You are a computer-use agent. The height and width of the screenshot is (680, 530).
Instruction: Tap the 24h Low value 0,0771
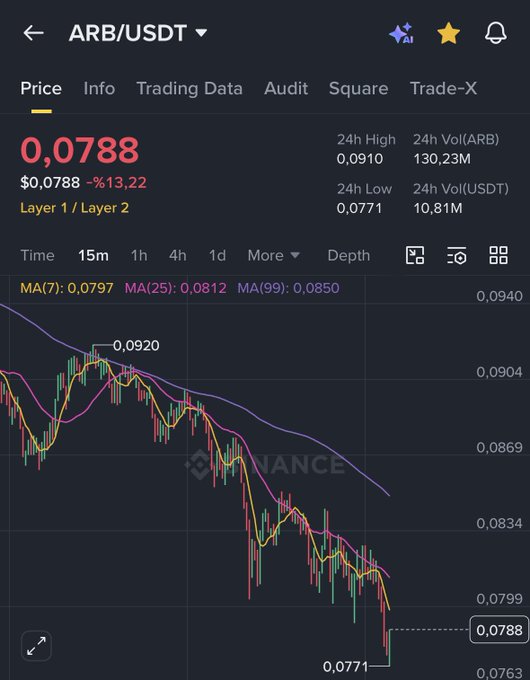tap(360, 208)
